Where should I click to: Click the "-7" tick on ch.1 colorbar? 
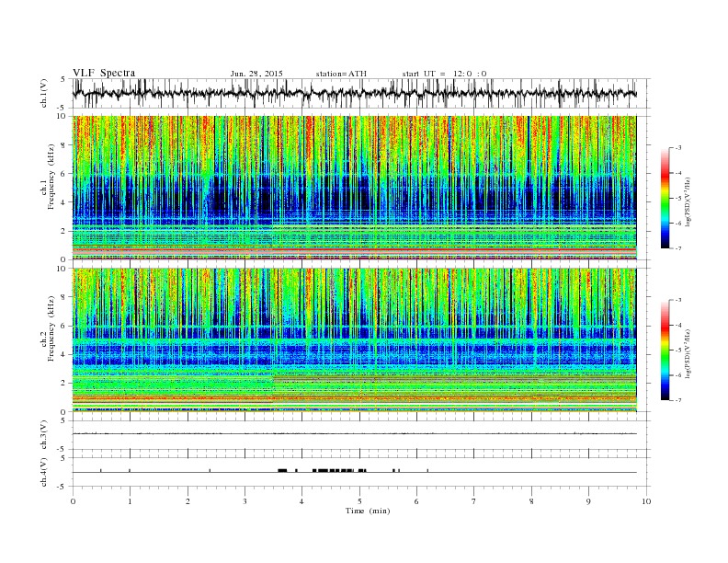(677, 248)
